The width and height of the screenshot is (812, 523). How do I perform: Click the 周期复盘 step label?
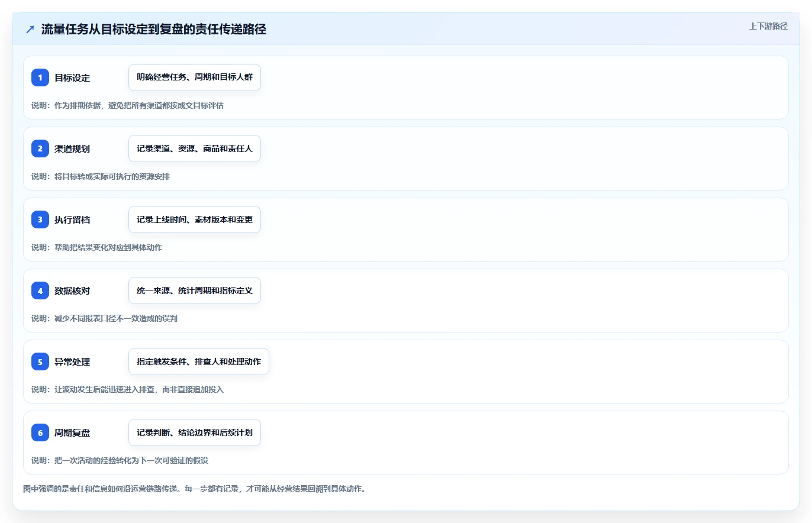click(x=72, y=432)
